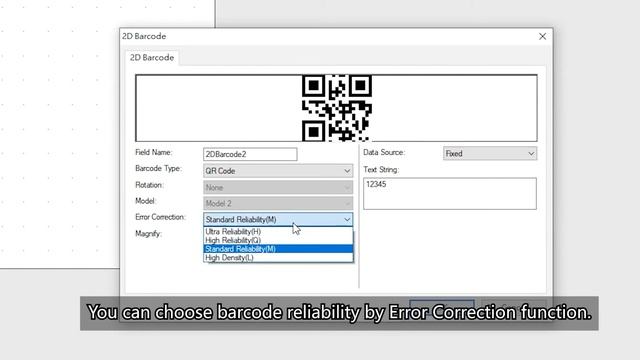
Task: Choose High Density(L) option
Action: (278, 258)
